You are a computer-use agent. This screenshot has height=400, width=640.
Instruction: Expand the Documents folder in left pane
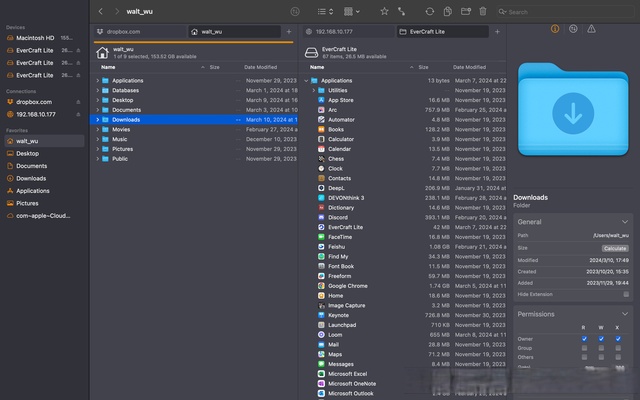[x=98, y=110]
